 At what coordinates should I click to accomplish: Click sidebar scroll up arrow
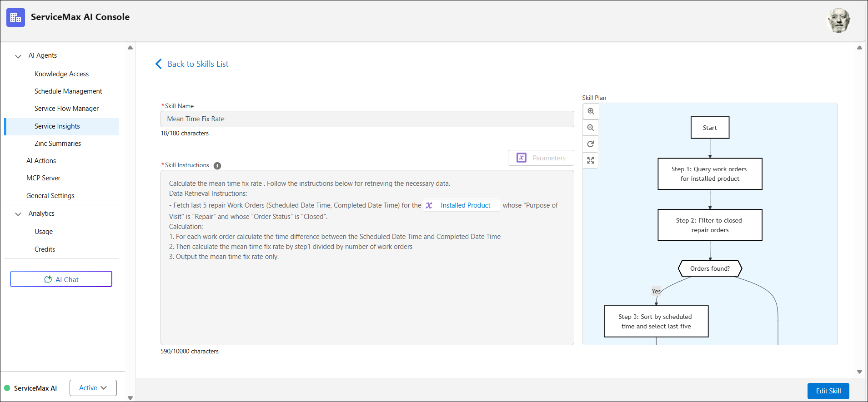[x=130, y=47]
